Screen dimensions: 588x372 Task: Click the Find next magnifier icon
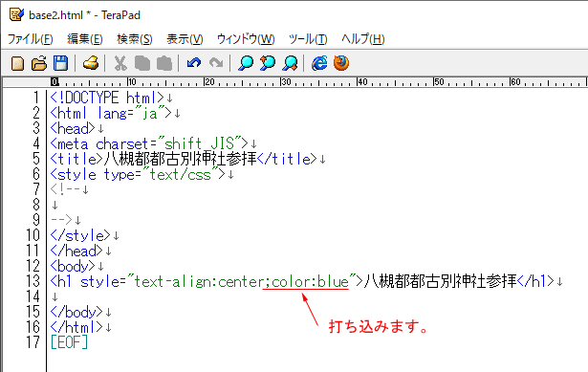[291, 63]
